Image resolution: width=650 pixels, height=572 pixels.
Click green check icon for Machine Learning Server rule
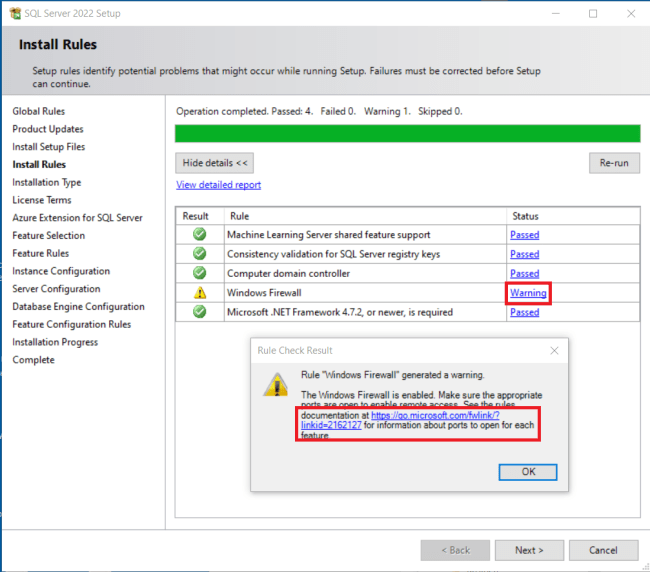(x=199, y=234)
